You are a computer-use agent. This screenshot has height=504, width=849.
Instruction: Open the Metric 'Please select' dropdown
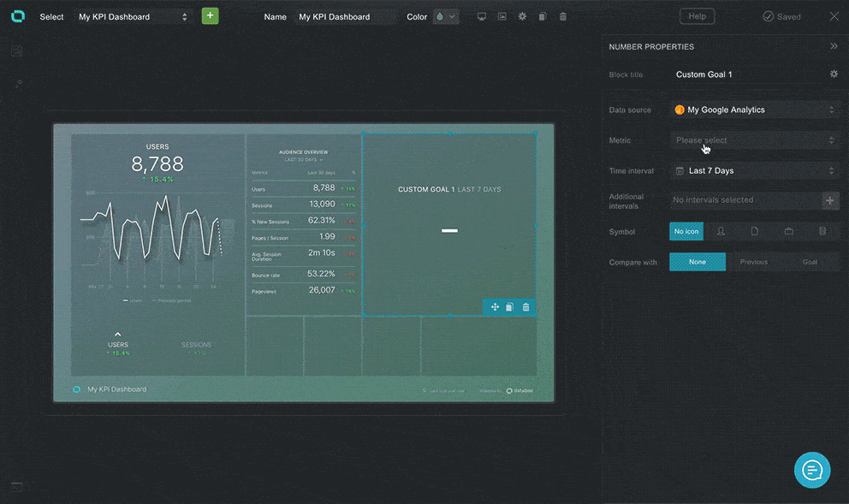click(753, 140)
